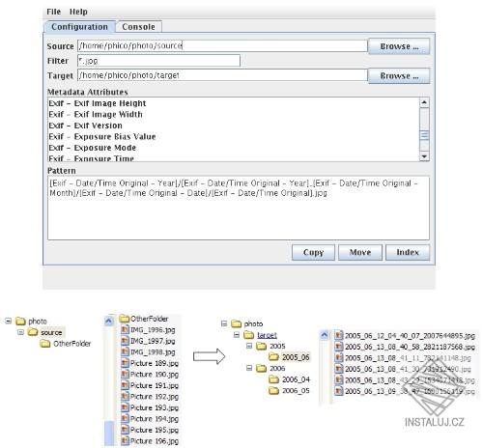Viewport: 483px width, 448px height.
Task: Switch to the Configuration tab
Action: (79, 27)
